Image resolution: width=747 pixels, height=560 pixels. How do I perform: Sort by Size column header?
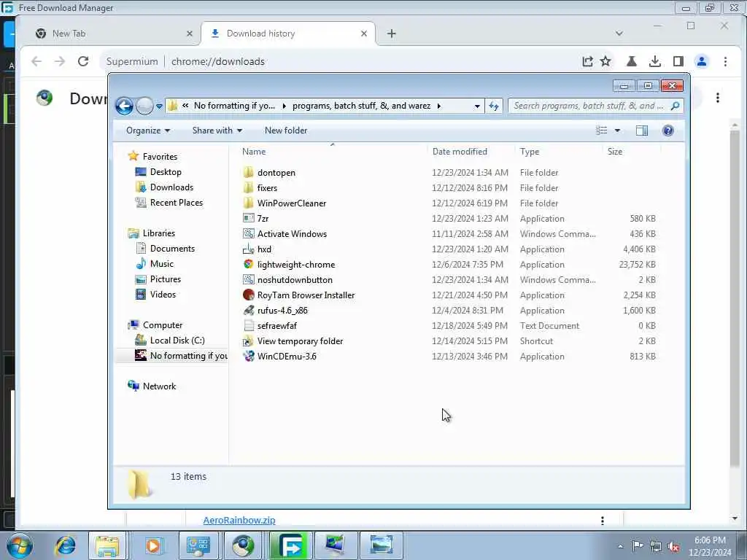pos(614,152)
